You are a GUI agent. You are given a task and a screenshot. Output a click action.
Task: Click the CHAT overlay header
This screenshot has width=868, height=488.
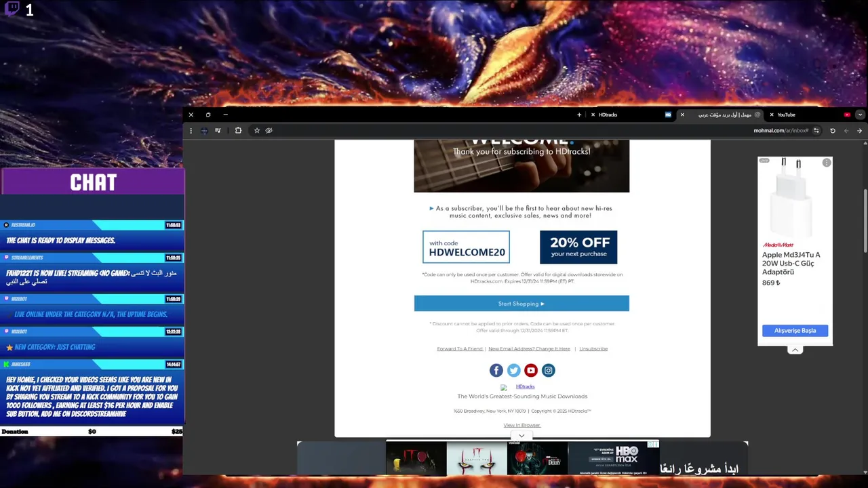(x=93, y=182)
